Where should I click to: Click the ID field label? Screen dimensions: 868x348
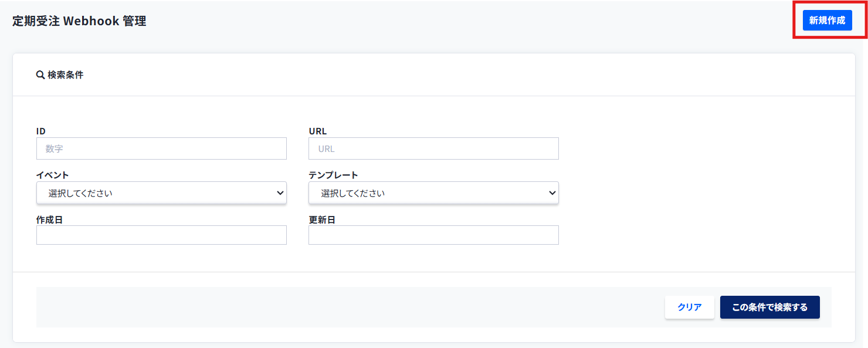pos(41,131)
